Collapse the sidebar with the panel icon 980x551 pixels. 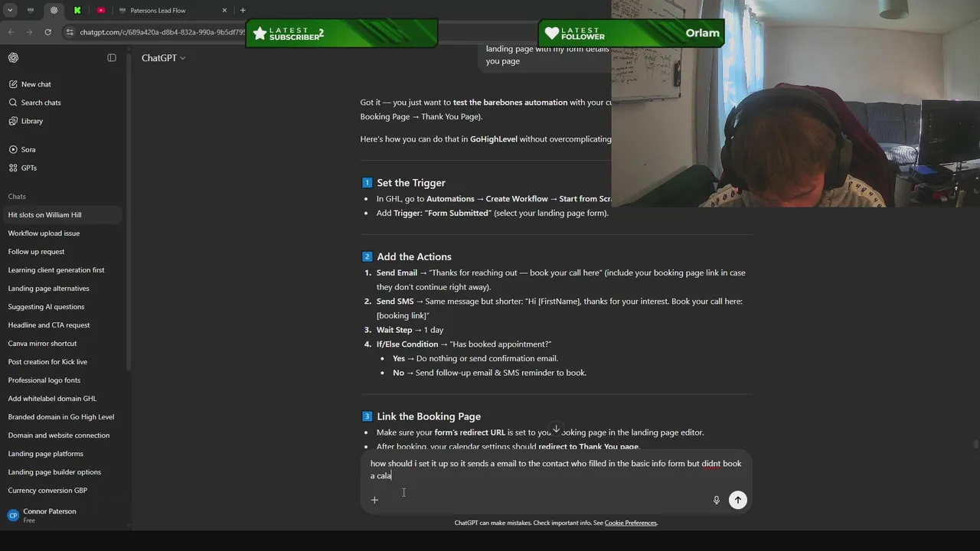(x=112, y=58)
